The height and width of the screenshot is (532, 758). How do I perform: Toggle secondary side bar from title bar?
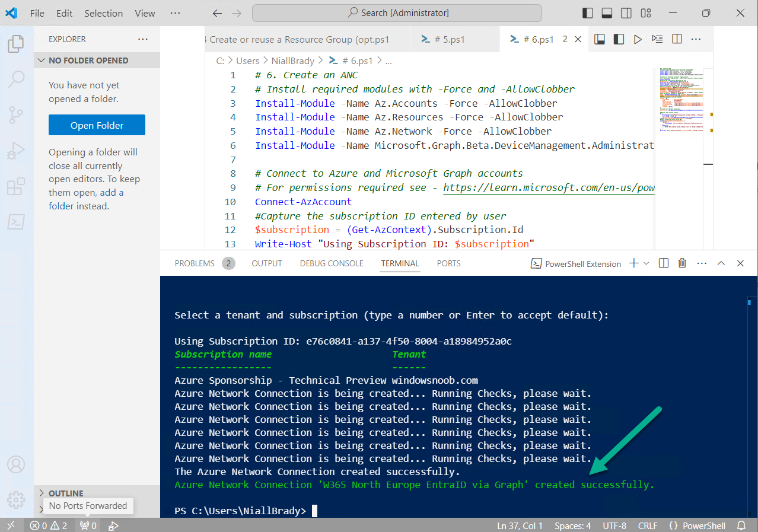tap(626, 13)
